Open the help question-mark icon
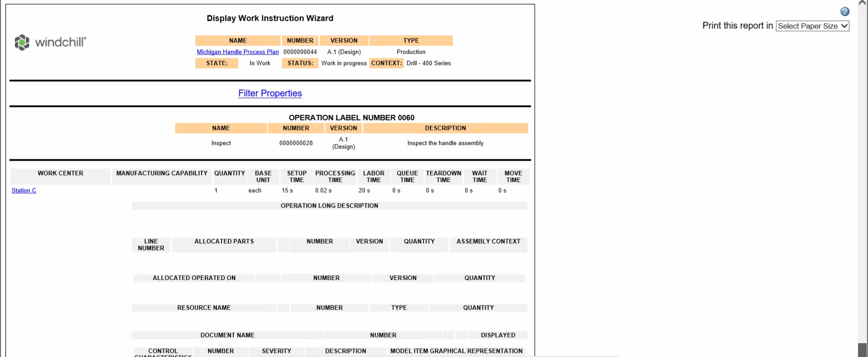This screenshot has height=357, width=868. [x=844, y=12]
